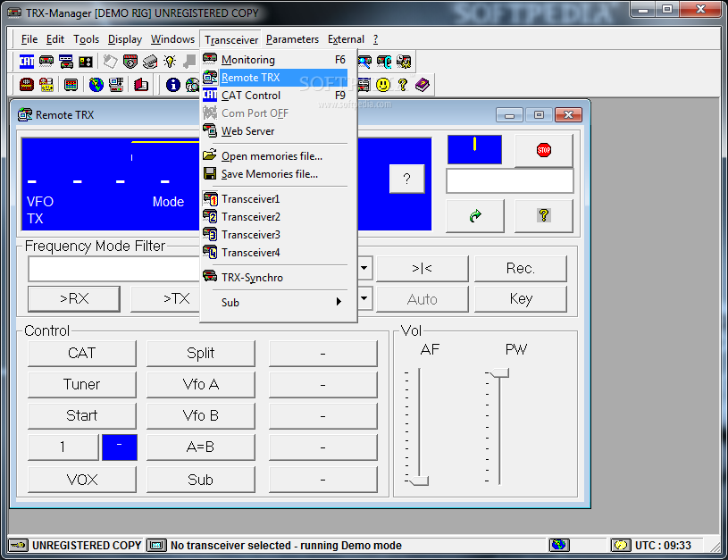
Task: Click the status bar icon before No transceiver selected
Action: click(156, 545)
